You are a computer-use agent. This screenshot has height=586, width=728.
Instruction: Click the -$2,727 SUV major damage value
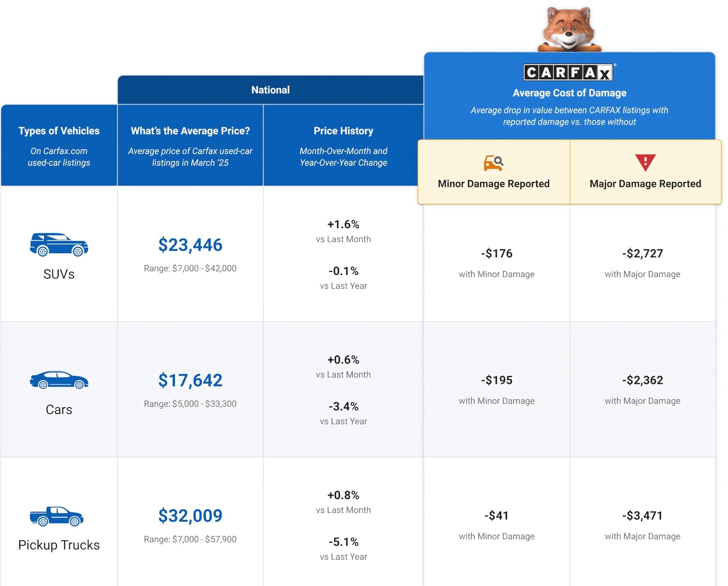pyautogui.click(x=642, y=253)
